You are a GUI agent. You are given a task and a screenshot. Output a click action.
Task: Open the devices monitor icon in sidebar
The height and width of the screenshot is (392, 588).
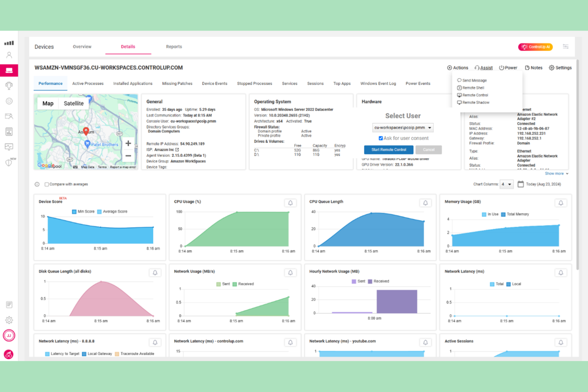pos(9,70)
